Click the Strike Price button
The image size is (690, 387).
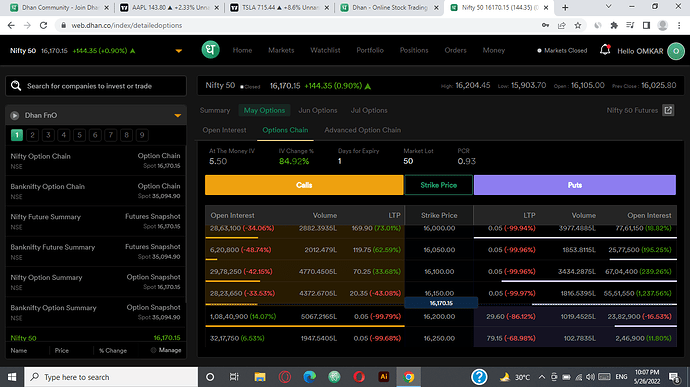coord(438,185)
